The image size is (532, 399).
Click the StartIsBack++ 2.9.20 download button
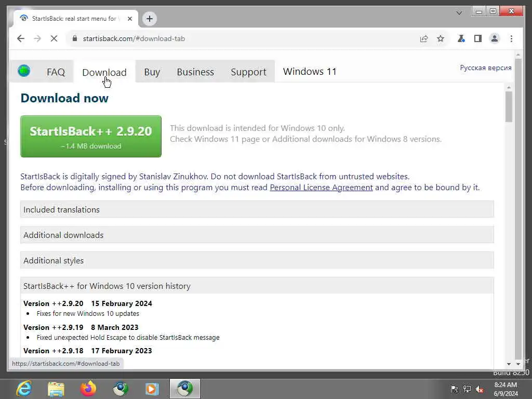click(91, 137)
